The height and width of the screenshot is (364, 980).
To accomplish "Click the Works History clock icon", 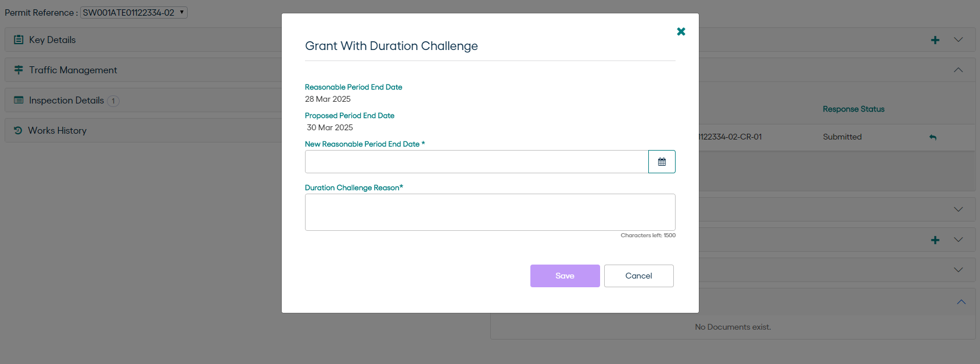I will pos(18,130).
